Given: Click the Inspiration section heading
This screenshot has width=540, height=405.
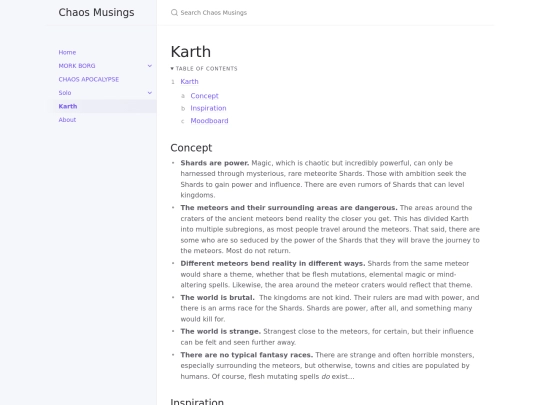Looking at the screenshot, I should [197, 402].
